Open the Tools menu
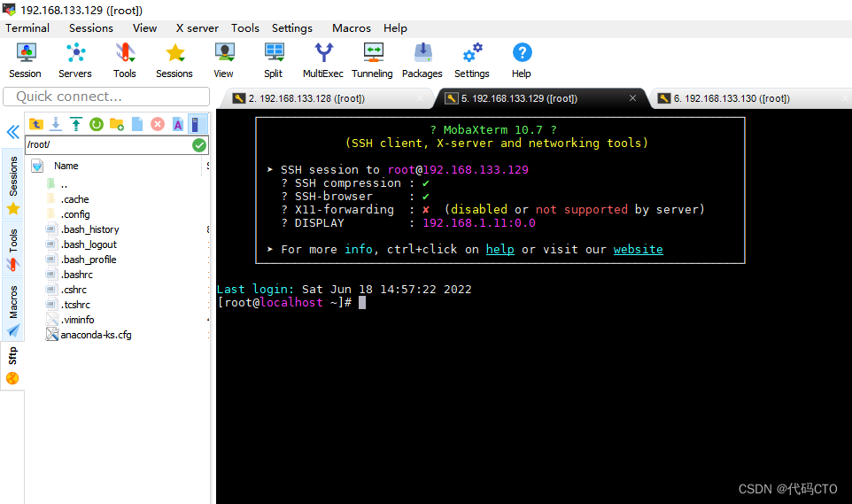Image resolution: width=852 pixels, height=504 pixels. 245,28
